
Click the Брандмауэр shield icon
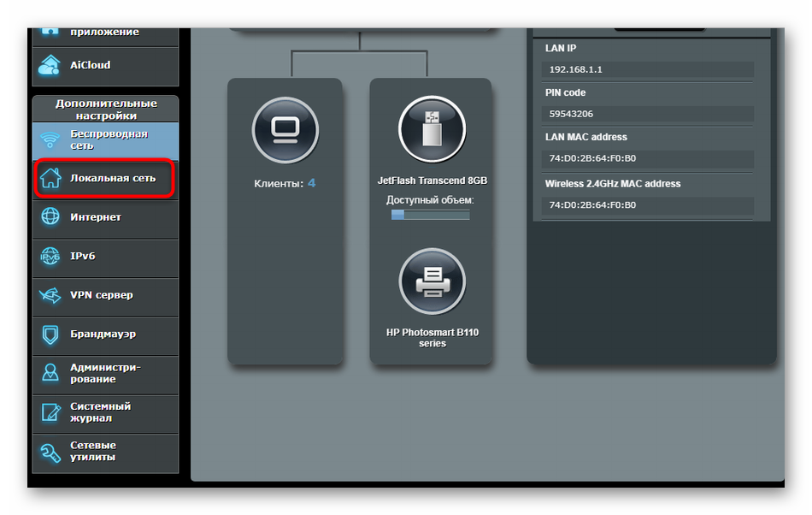tap(50, 334)
